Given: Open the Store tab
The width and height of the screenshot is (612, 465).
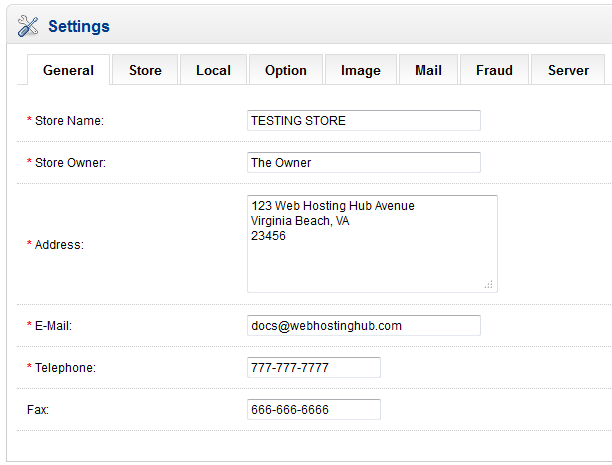Looking at the screenshot, I should click(x=145, y=70).
